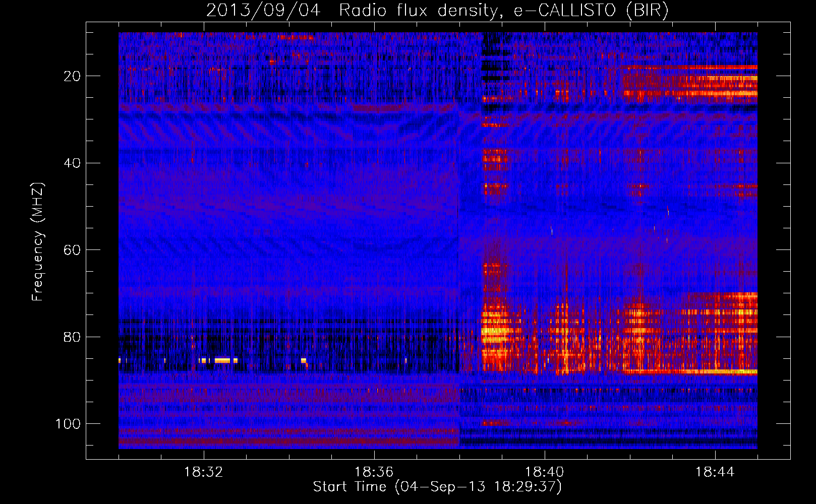Click the "Start Time (04-Sep-13 18:29:37)" x-axis label
This screenshot has width=816, height=504.
tap(437, 487)
